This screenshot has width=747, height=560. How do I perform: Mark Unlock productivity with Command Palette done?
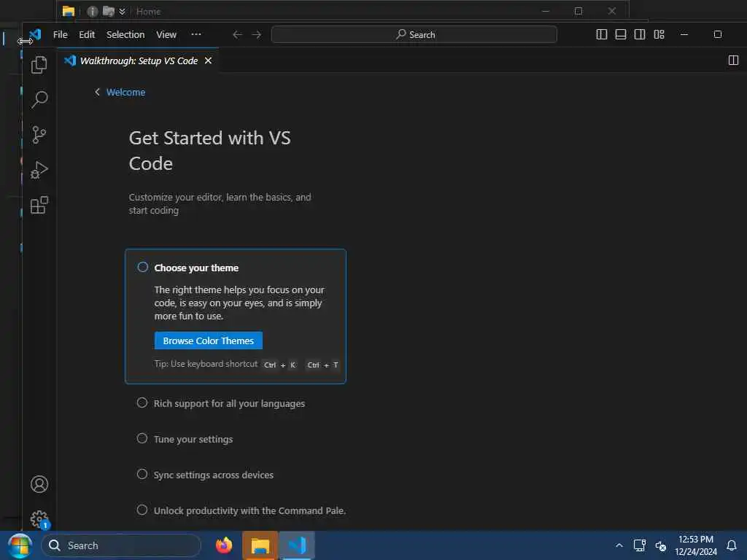pos(142,510)
